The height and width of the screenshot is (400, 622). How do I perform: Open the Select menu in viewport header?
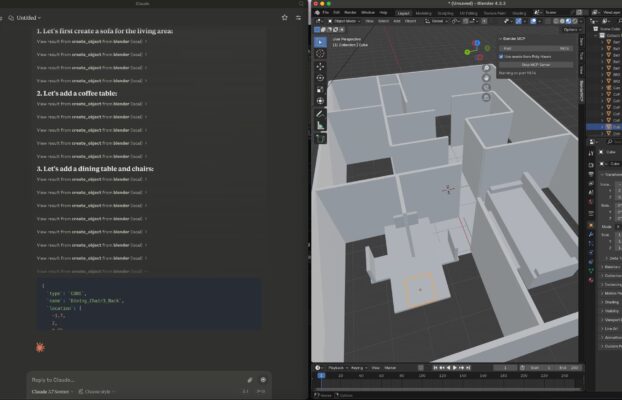coord(383,21)
